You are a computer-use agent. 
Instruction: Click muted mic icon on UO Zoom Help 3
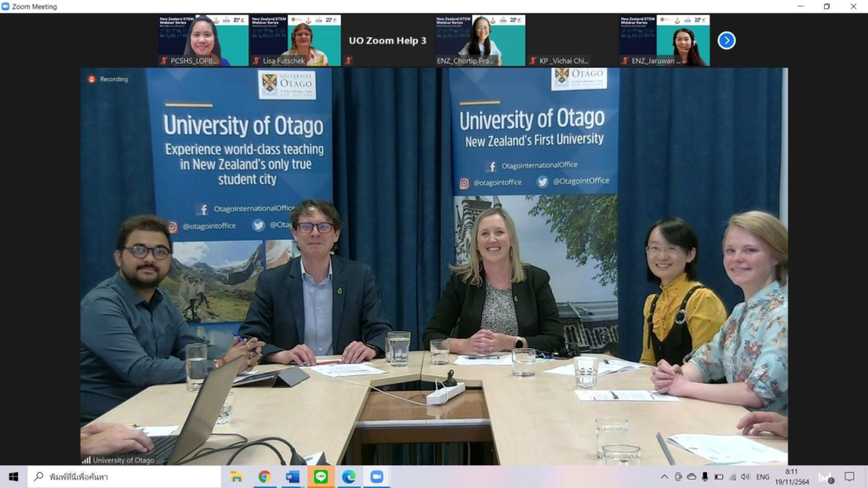coord(348,61)
